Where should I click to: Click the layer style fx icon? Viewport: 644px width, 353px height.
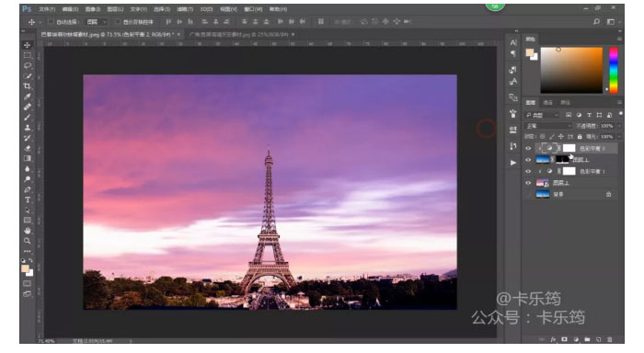pos(553,339)
